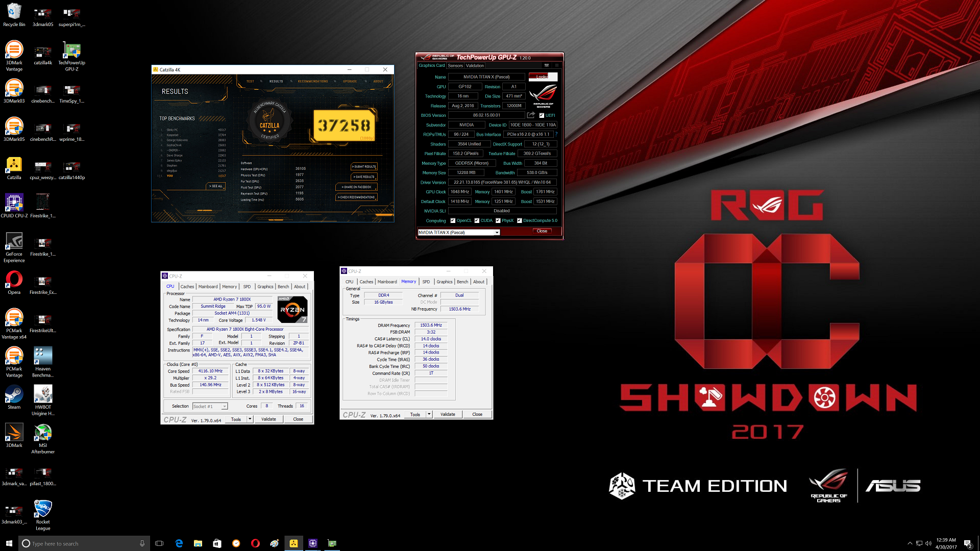Toggle the OpenCL checkbox in GPU-Z
The height and width of the screenshot is (551, 980).
(x=453, y=221)
